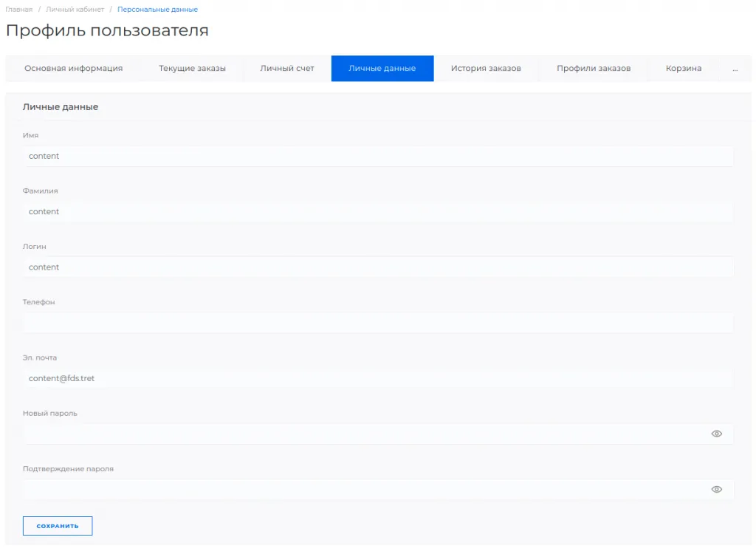Viewport: 756px width, 554px height.
Task: Open the Основная информация tab
Action: 73,69
